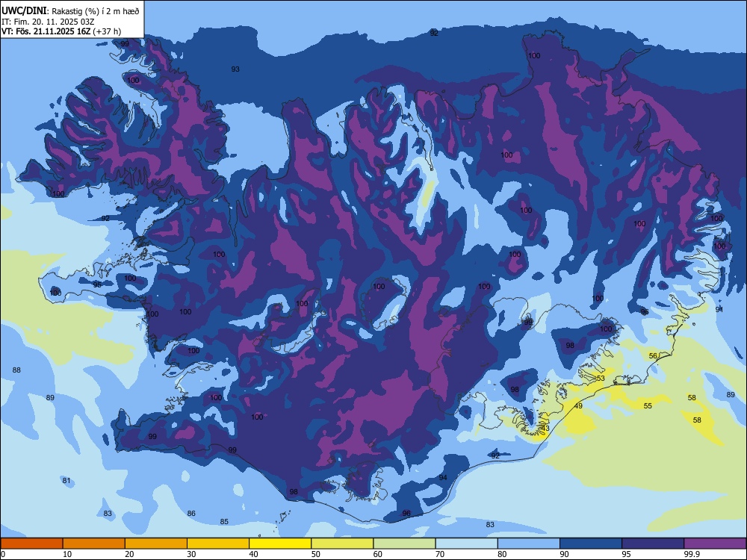Click the south coast value '94'

point(443,477)
